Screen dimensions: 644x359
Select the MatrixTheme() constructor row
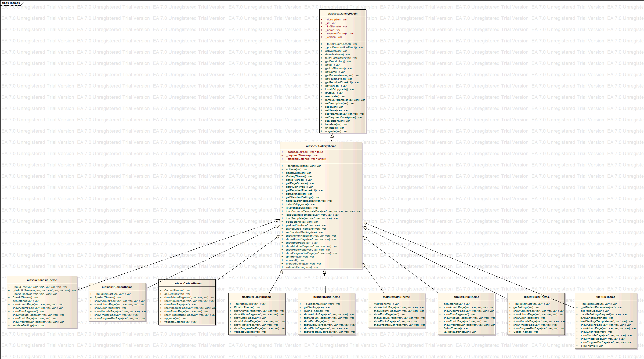coord(386,304)
